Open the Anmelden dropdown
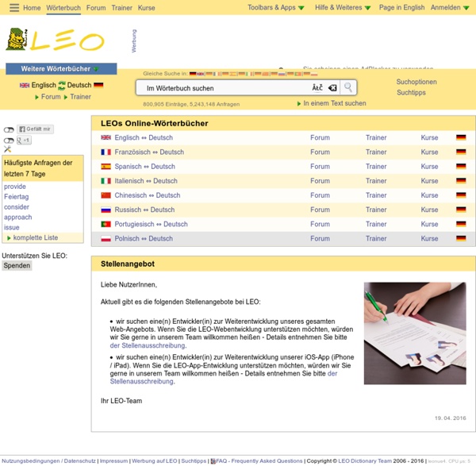The width and height of the screenshot is (476, 466). (450, 8)
